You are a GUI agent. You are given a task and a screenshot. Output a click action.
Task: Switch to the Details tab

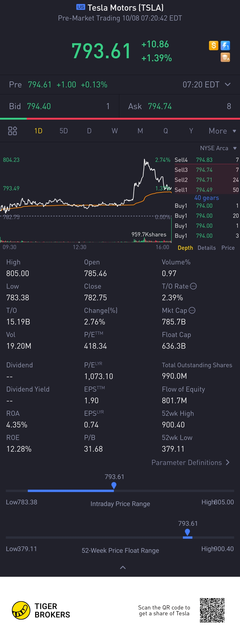tap(206, 248)
